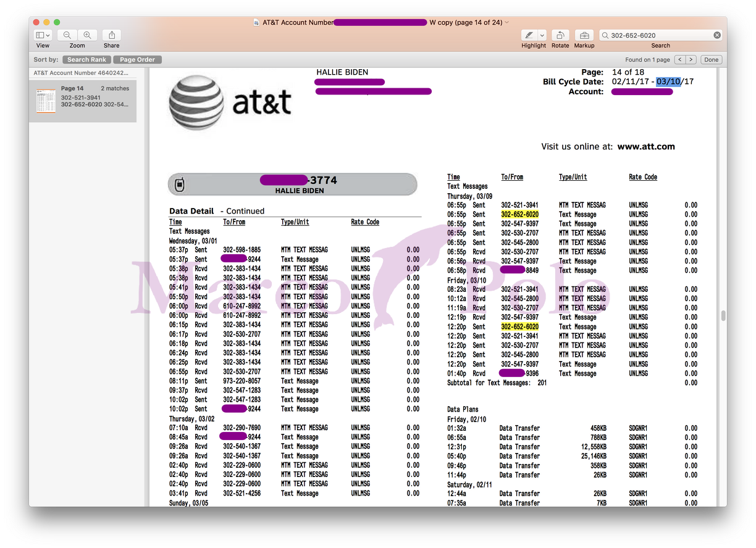Click the 'Wednesday, 03/01' date heading
Image resolution: width=756 pixels, height=548 pixels.
point(193,241)
